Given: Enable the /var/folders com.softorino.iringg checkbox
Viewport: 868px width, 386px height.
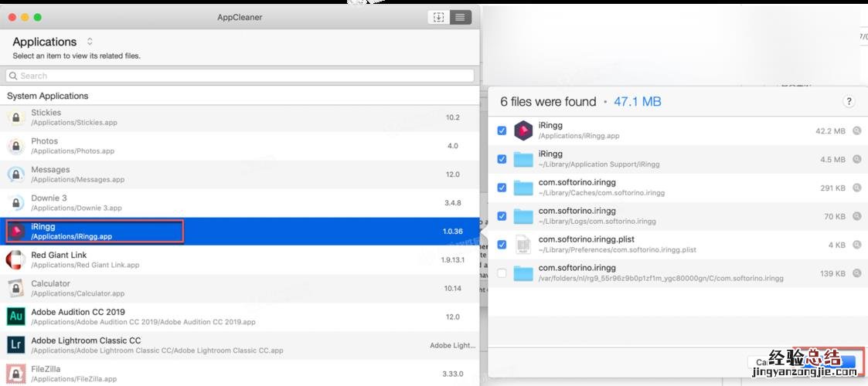Looking at the screenshot, I should click(502, 273).
